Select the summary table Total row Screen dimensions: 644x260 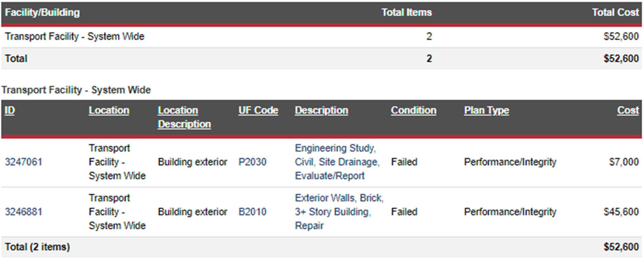pyautogui.click(x=322, y=58)
